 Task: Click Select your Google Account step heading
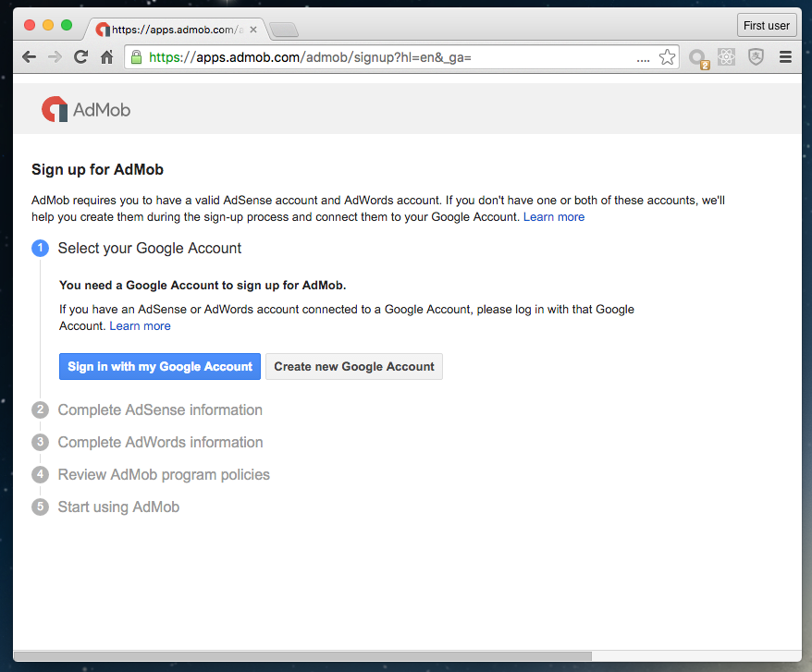150,248
